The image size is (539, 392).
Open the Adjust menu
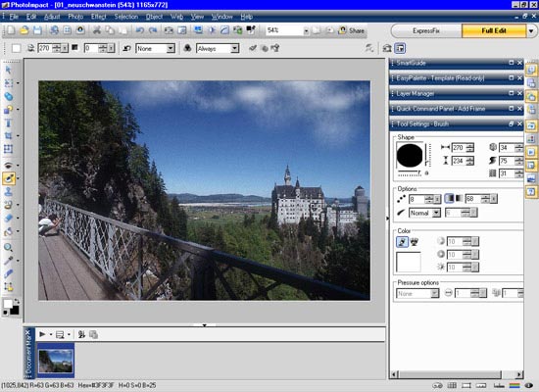[x=52, y=17]
